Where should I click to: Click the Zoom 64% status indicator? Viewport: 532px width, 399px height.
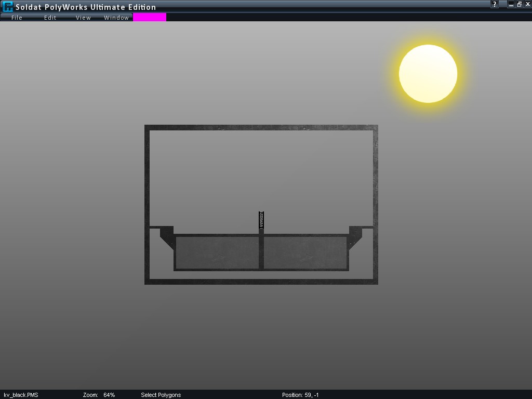99,395
